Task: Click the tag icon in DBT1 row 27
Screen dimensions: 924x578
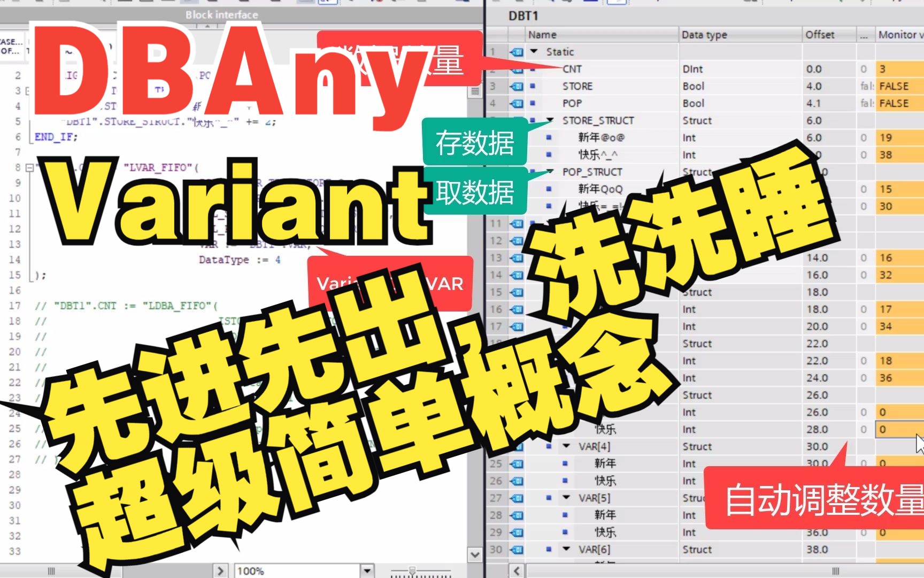Action: click(x=517, y=498)
